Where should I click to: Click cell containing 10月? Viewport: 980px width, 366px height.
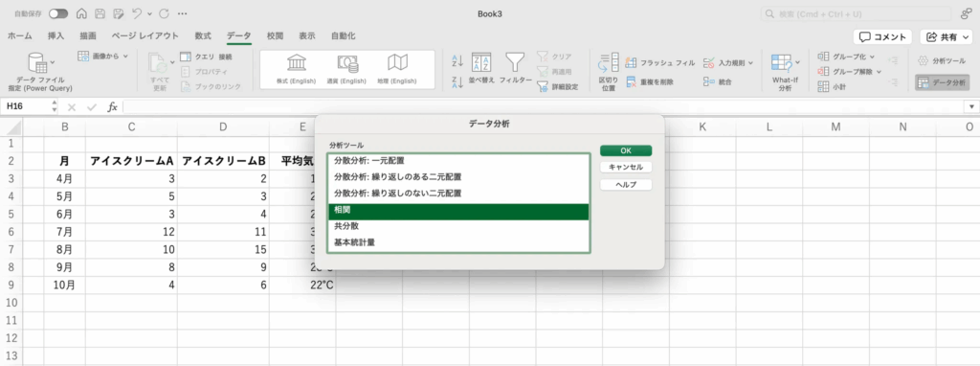pyautogui.click(x=65, y=285)
